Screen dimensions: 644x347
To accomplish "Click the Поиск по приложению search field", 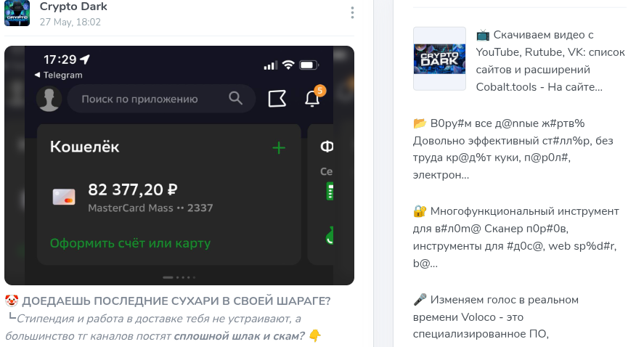I will click(x=161, y=99).
